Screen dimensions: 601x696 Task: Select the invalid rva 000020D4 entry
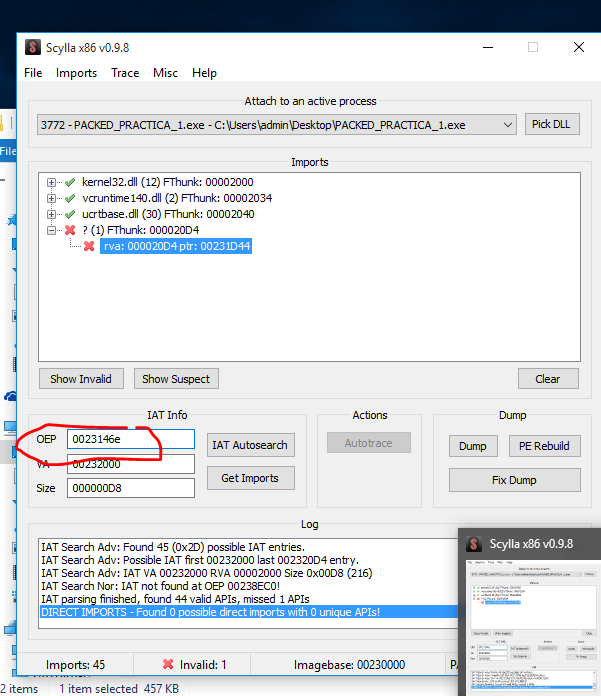coord(176,246)
